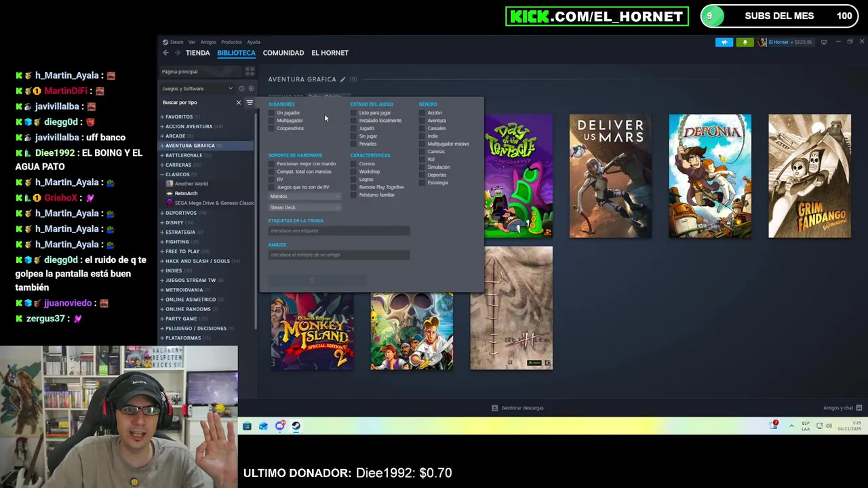Open the TIENDA tab

coord(197,53)
